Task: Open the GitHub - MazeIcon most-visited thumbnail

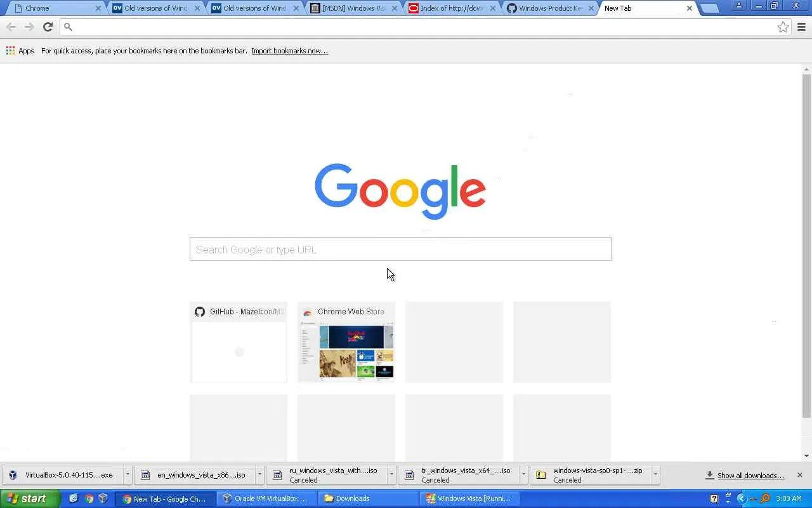Action: [239, 342]
